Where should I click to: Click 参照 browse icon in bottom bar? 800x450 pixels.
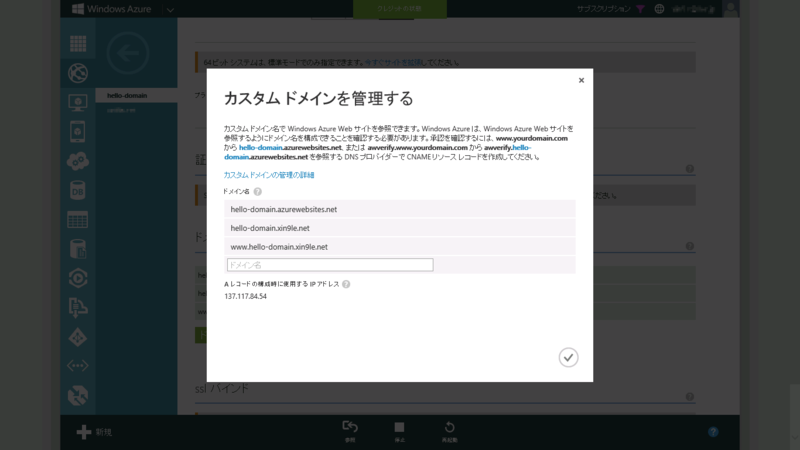point(349,431)
